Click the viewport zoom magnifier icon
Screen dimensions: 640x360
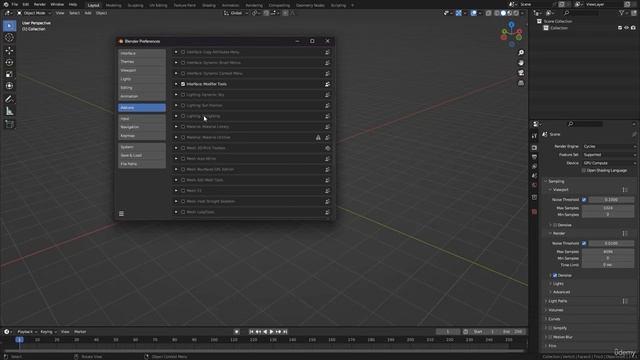point(521,53)
